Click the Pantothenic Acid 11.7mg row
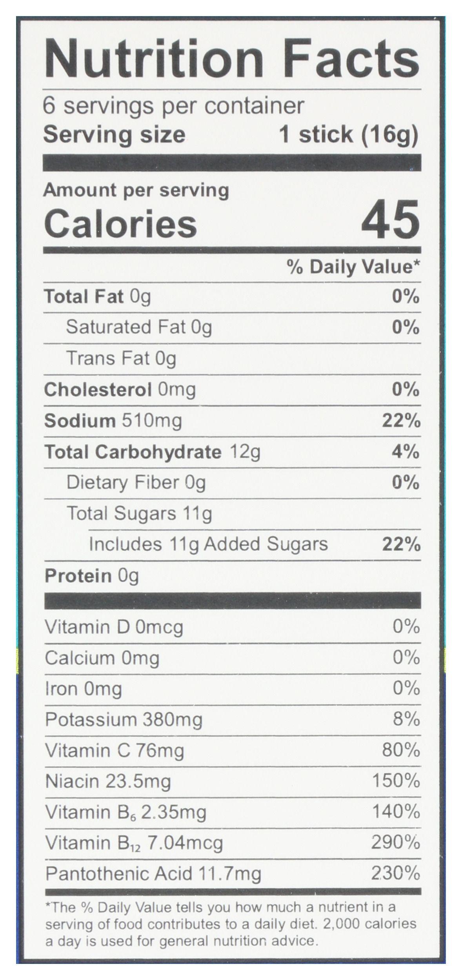 point(153,874)
